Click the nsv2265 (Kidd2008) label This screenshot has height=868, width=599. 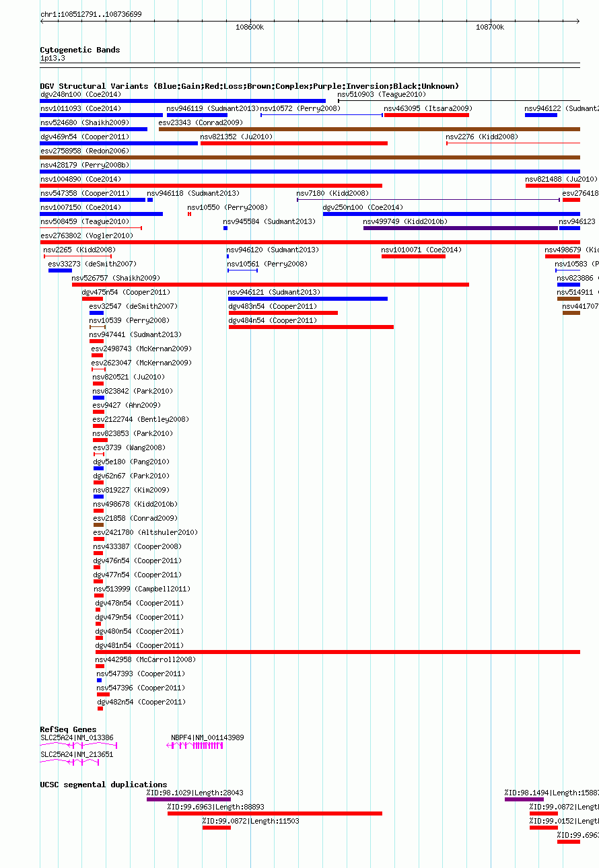79,250
